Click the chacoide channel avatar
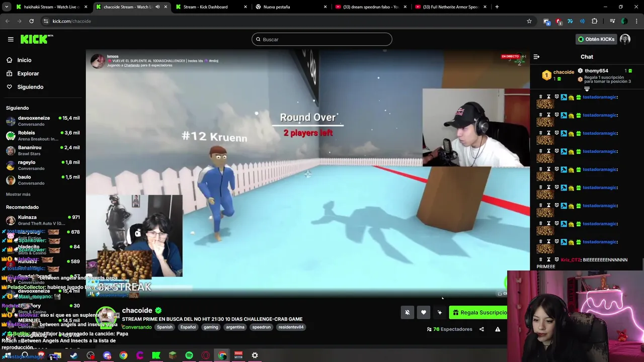The height and width of the screenshot is (362, 644). [106, 317]
